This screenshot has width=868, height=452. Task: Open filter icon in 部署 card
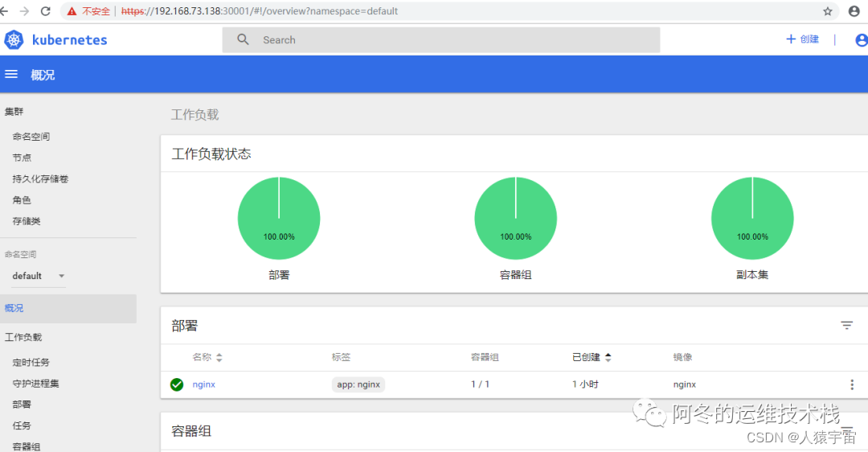(x=846, y=326)
